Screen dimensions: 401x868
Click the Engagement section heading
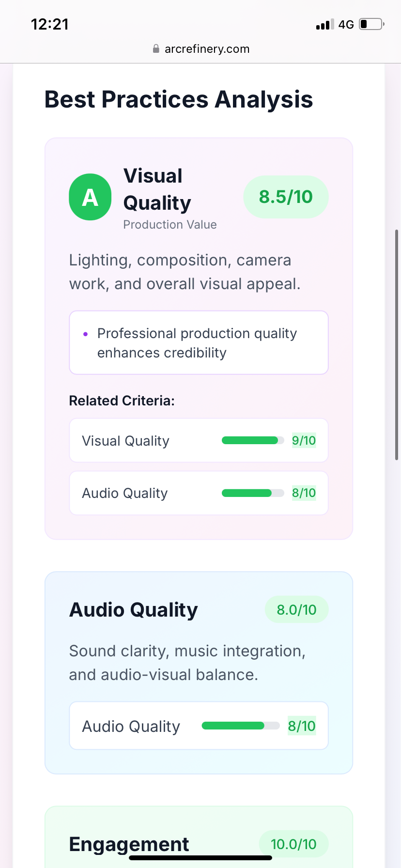(129, 844)
